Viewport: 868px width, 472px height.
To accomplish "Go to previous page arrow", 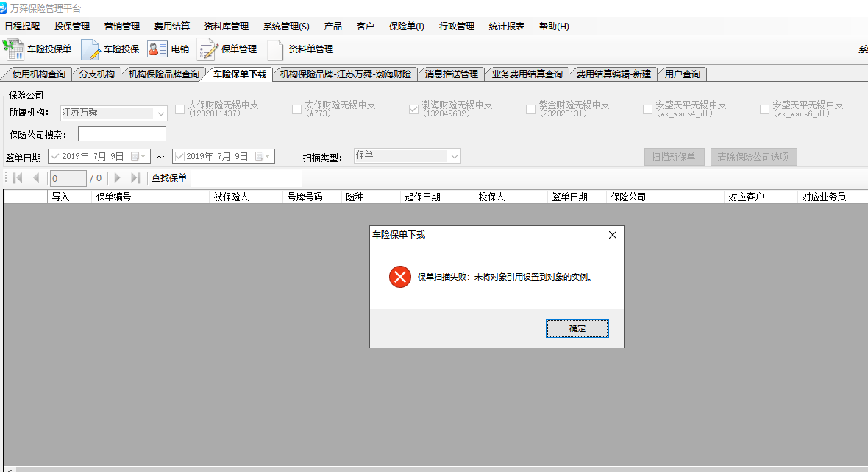I will click(37, 178).
